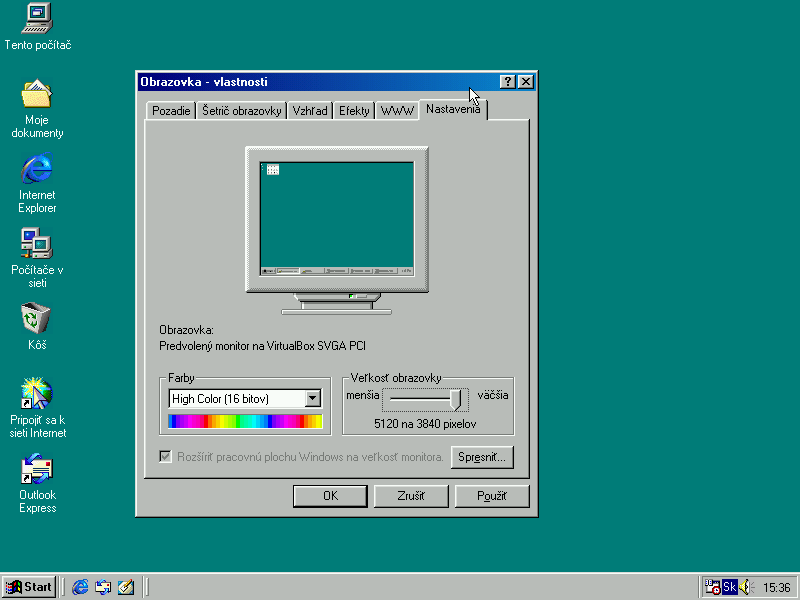Screen dimensions: 800x600
Task: Open the Šetrič obrazovky tab
Action: (x=242, y=111)
